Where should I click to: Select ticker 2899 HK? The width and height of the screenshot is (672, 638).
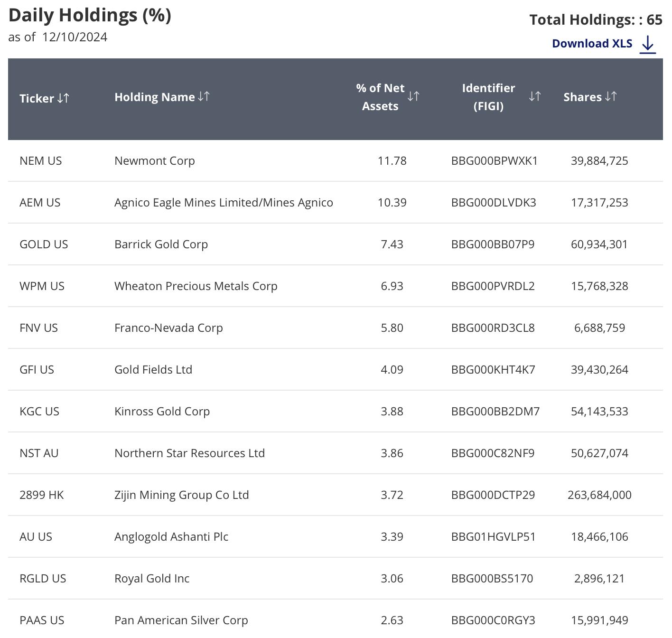42,495
